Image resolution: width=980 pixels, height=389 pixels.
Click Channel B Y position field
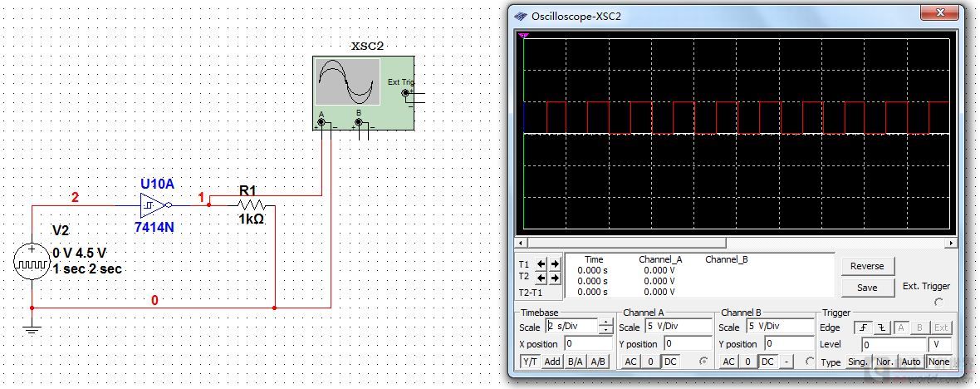click(x=789, y=343)
